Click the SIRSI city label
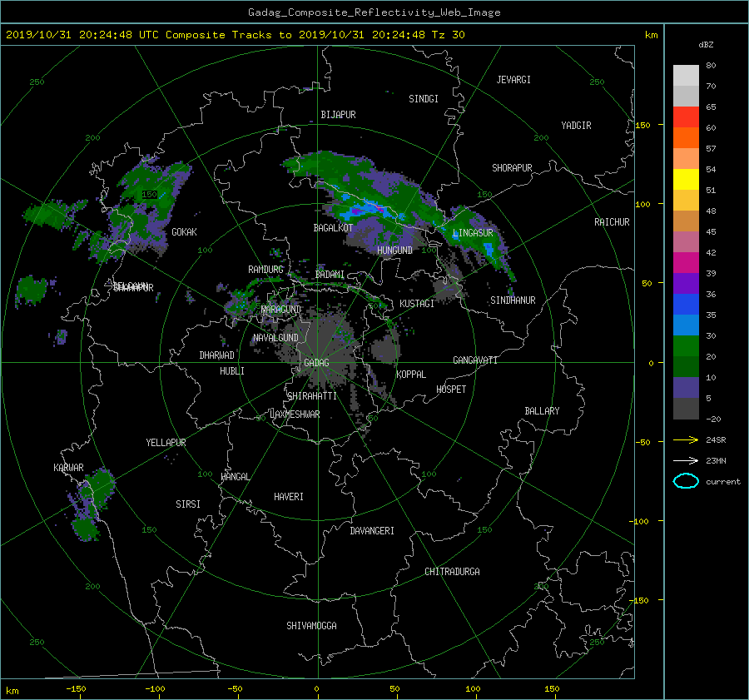The width and height of the screenshot is (749, 700). coord(188,504)
